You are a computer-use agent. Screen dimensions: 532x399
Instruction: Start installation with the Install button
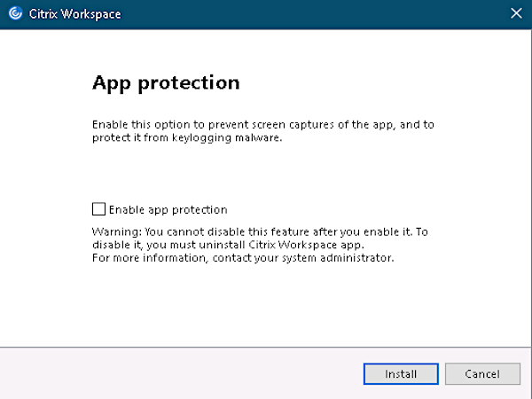coord(401,374)
